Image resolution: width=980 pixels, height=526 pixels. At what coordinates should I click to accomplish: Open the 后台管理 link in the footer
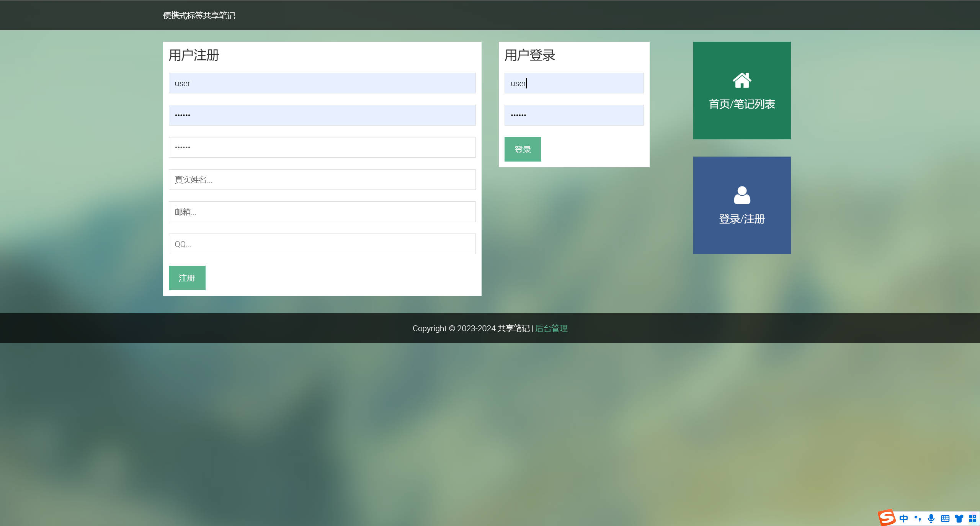click(x=551, y=328)
